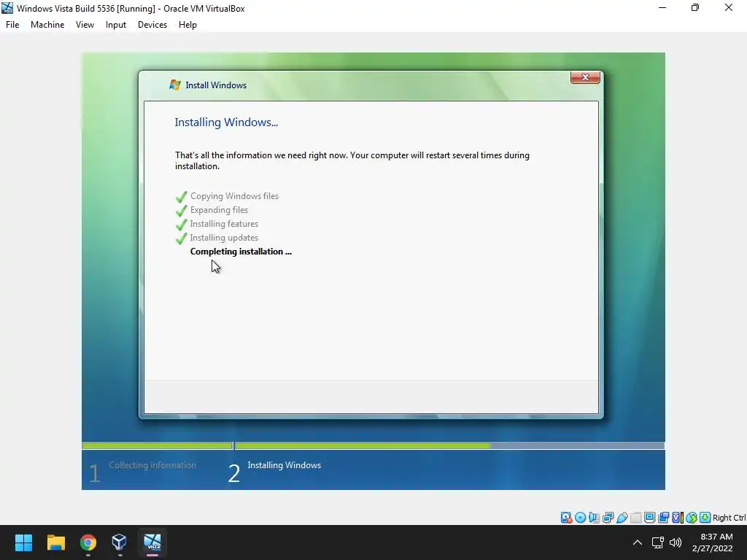
Task: Click the 'Collecting information' stage label
Action: pyautogui.click(x=152, y=465)
